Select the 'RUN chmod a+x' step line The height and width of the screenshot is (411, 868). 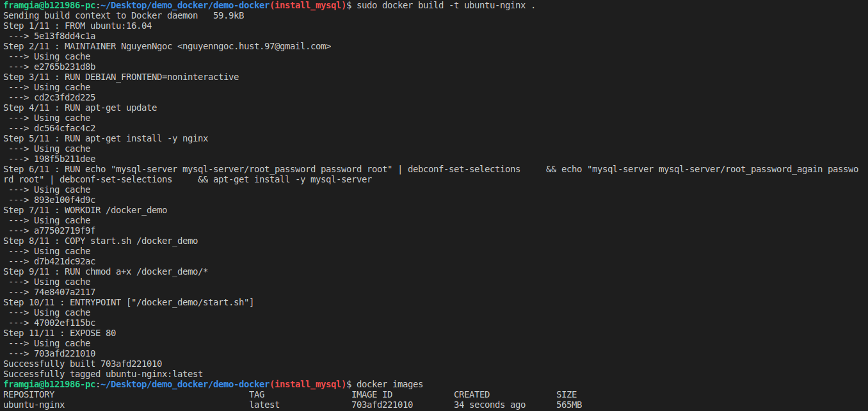coord(106,271)
